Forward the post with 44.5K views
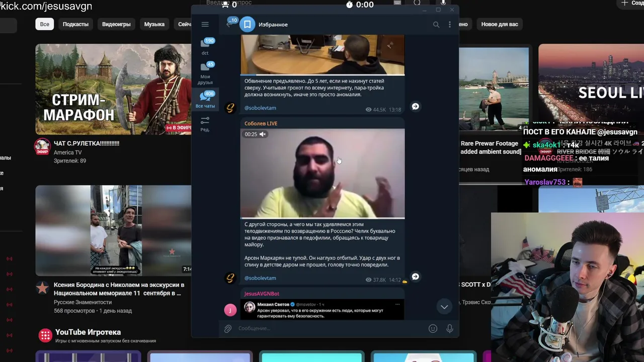The height and width of the screenshot is (362, 644). click(x=416, y=107)
